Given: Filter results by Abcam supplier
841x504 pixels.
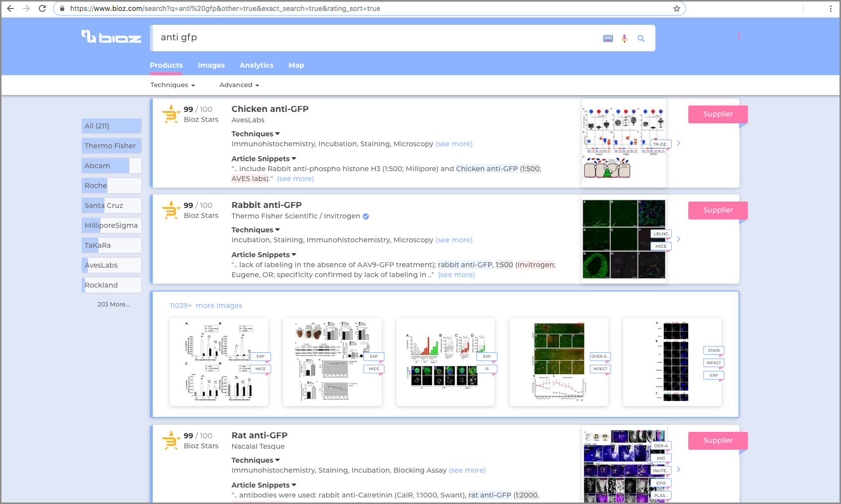Looking at the screenshot, I should tap(110, 166).
